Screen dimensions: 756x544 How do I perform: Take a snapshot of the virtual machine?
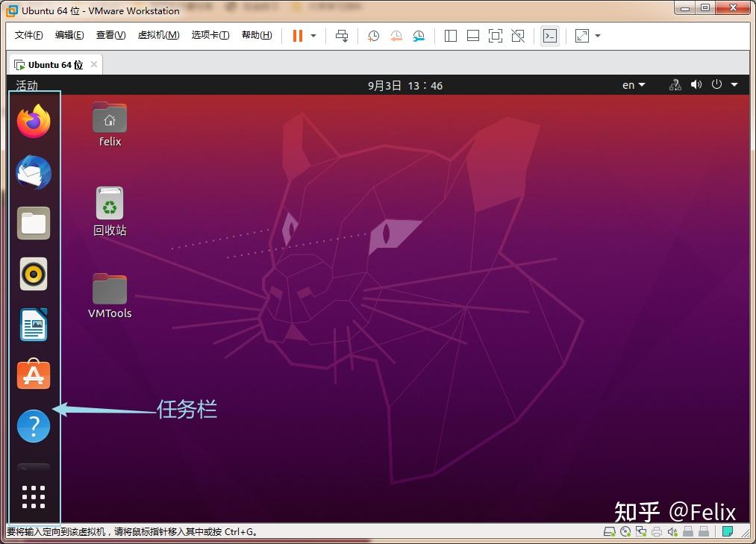[372, 35]
